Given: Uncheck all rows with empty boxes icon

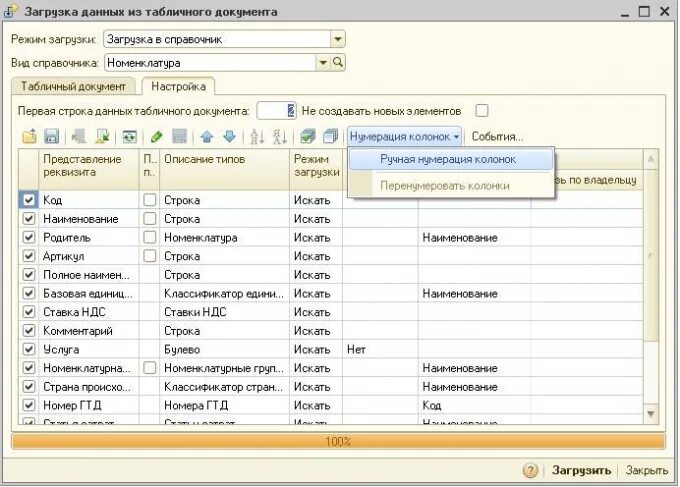Looking at the screenshot, I should 330,137.
